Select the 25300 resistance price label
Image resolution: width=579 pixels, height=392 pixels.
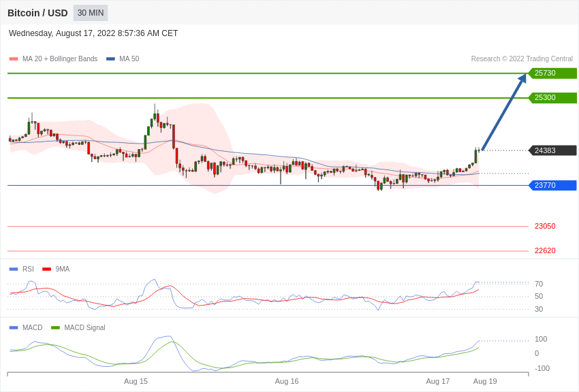click(x=553, y=98)
